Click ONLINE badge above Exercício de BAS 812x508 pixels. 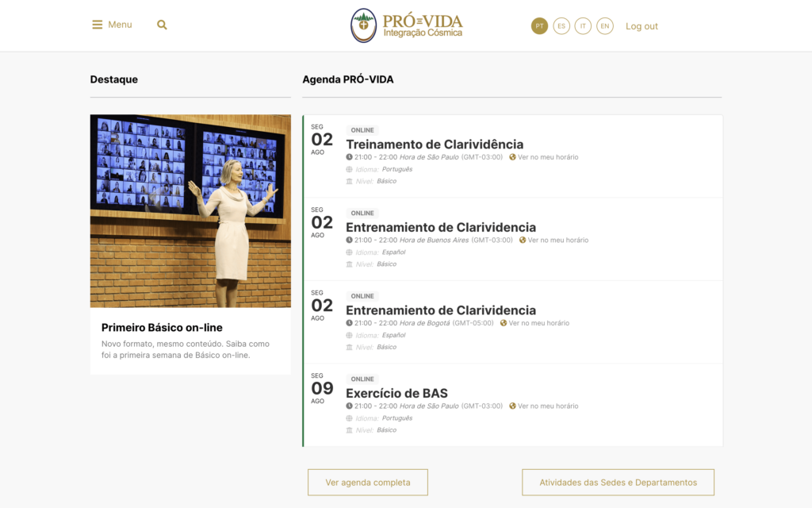tap(362, 379)
